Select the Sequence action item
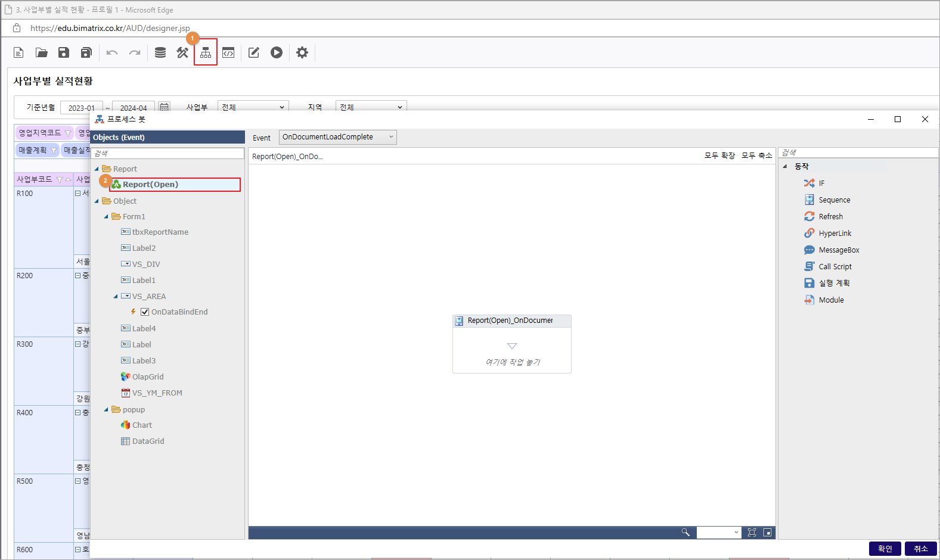This screenshot has width=940, height=560. [x=827, y=200]
